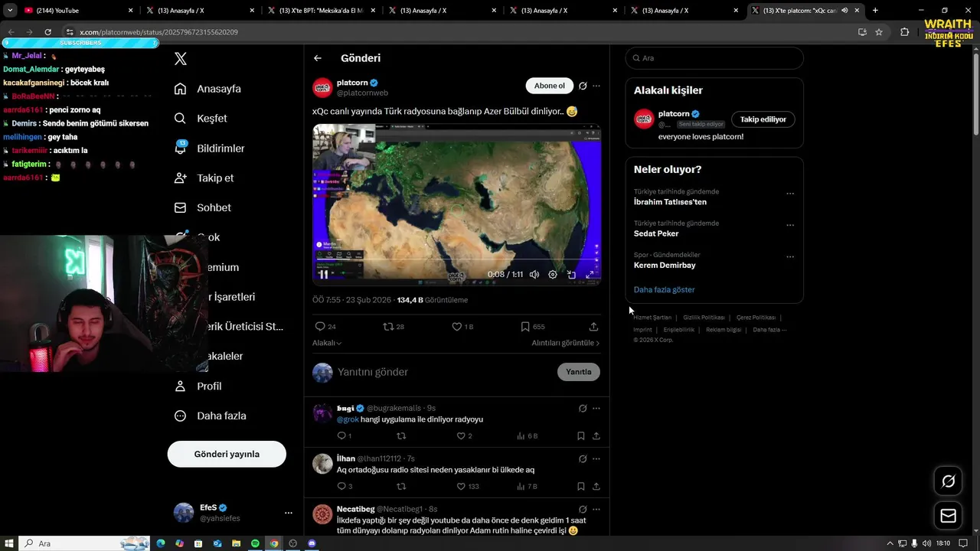Screen dimensions: 980x551
Task: Switch to X'te BPT Meksika tab
Action: click(x=320, y=11)
